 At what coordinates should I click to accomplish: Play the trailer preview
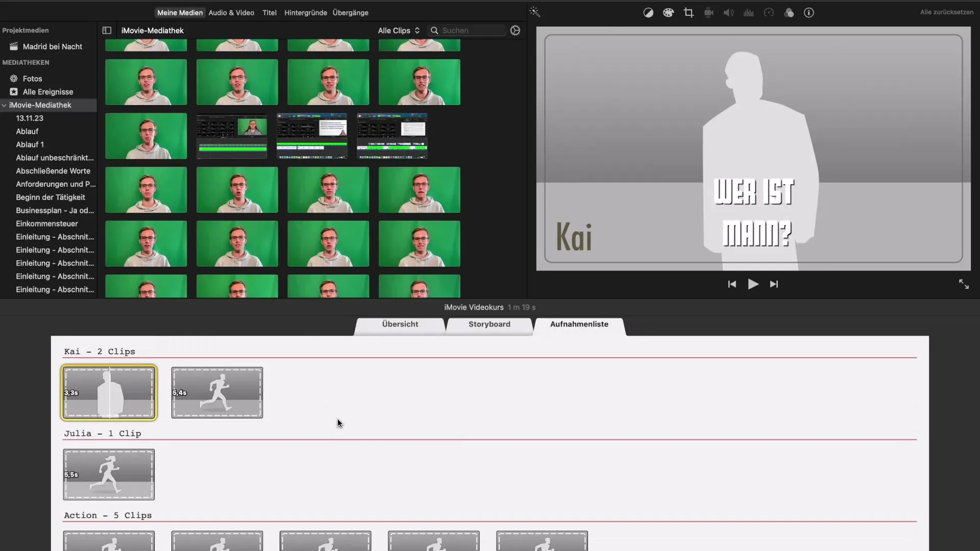[x=753, y=284]
